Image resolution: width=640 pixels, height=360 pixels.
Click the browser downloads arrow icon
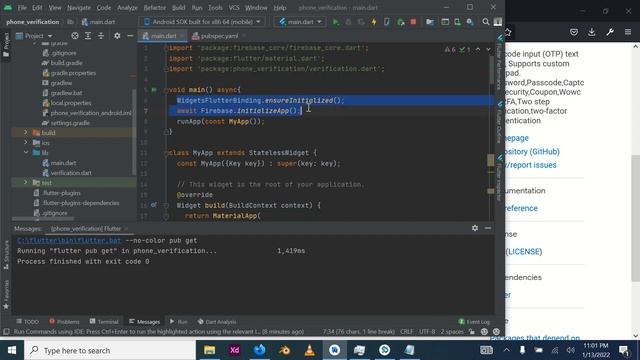pyautogui.click(x=591, y=32)
